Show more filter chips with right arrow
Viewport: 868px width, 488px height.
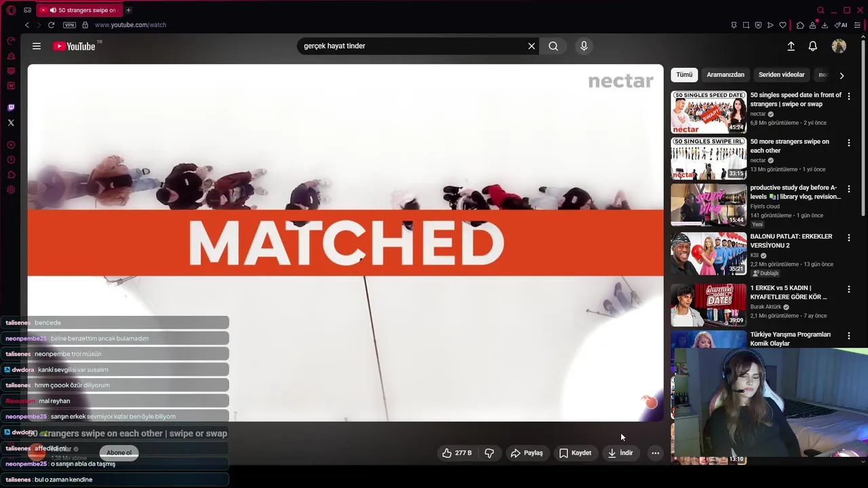[842, 75]
